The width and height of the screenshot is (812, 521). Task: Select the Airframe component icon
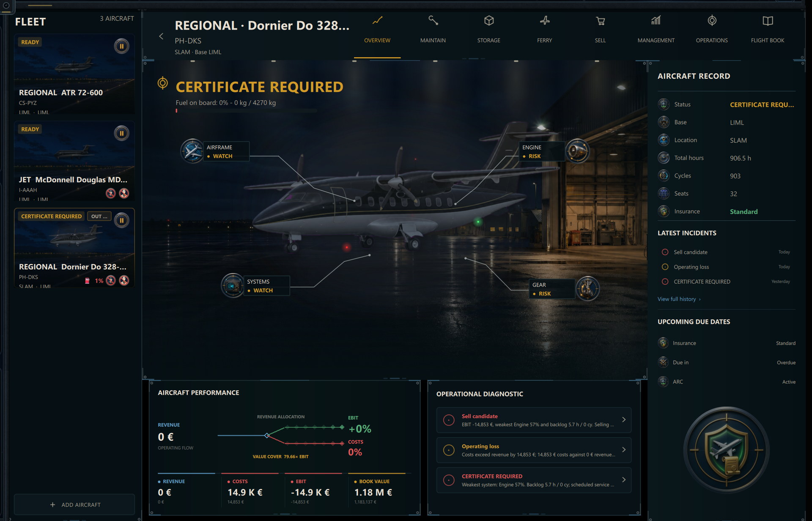click(x=192, y=151)
